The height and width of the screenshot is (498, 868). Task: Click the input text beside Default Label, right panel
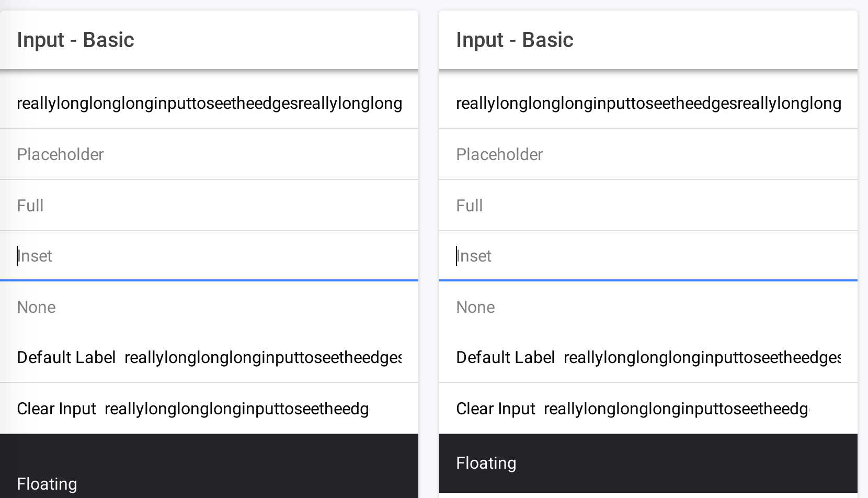702,357
